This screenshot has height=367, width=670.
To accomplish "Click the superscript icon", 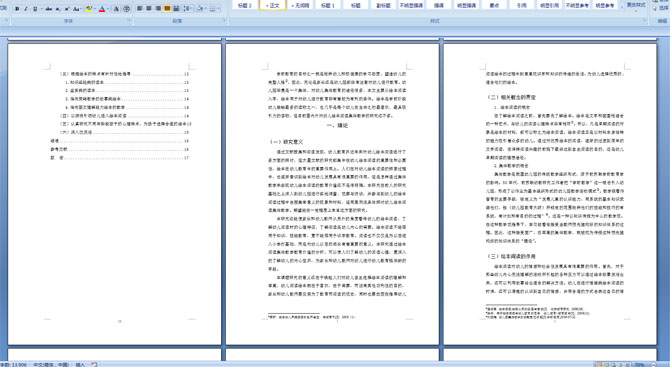I will point(67,9).
